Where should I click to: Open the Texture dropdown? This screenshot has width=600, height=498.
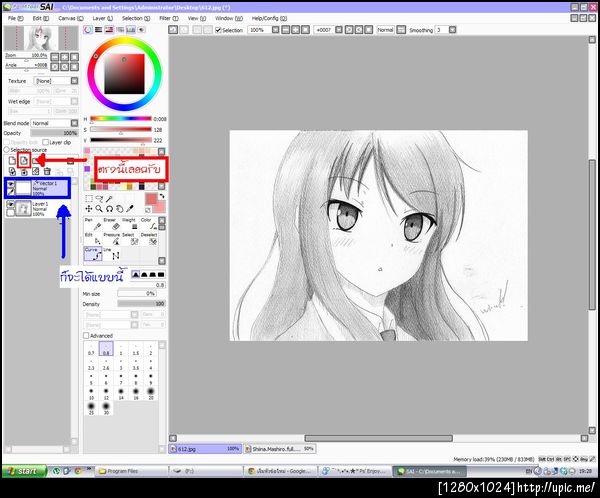[74, 81]
